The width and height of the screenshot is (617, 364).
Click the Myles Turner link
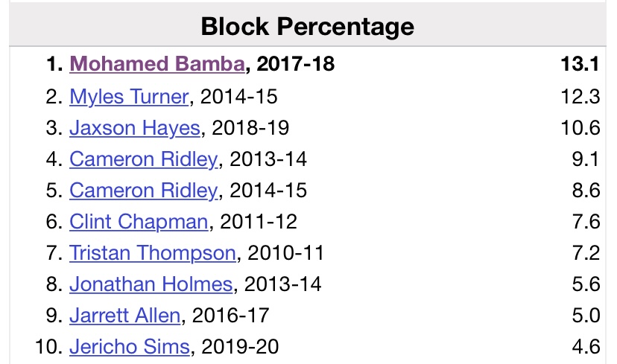click(127, 96)
